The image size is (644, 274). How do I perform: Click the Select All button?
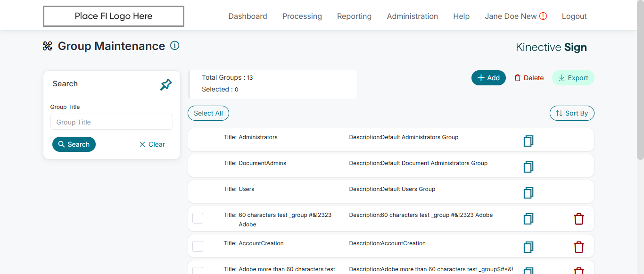208,113
